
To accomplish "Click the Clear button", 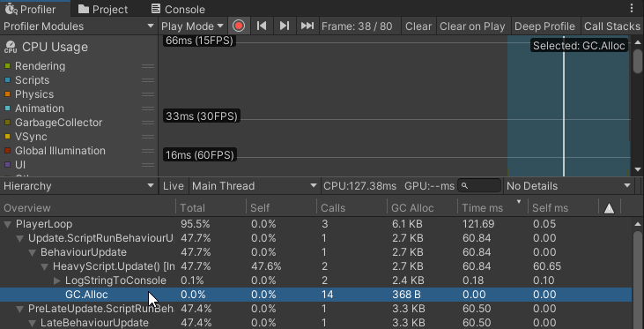I will (x=418, y=26).
